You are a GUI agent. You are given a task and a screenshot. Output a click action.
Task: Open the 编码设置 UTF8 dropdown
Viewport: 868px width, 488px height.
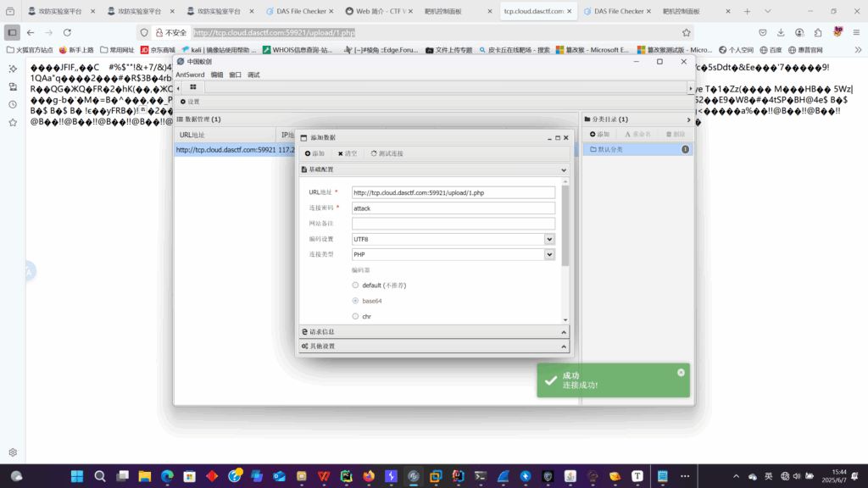549,239
